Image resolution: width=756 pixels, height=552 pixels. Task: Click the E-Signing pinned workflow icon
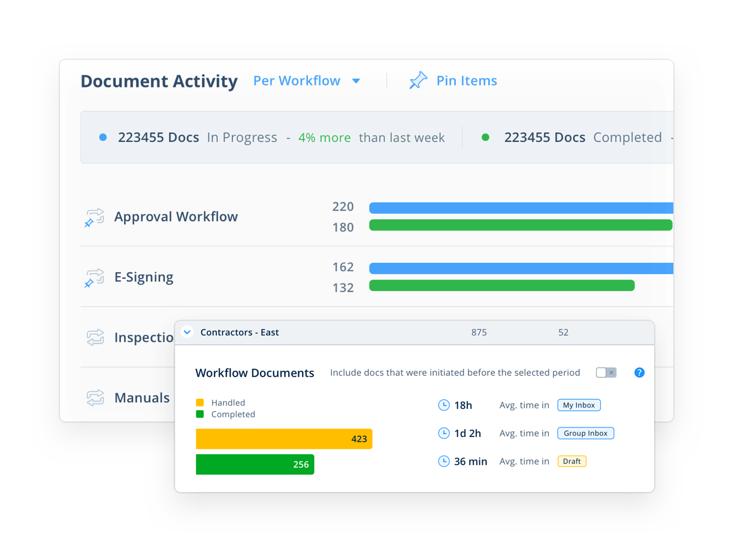[x=94, y=278]
